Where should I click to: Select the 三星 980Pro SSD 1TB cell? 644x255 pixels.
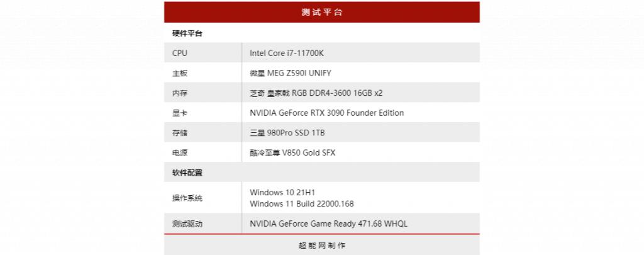pos(287,133)
